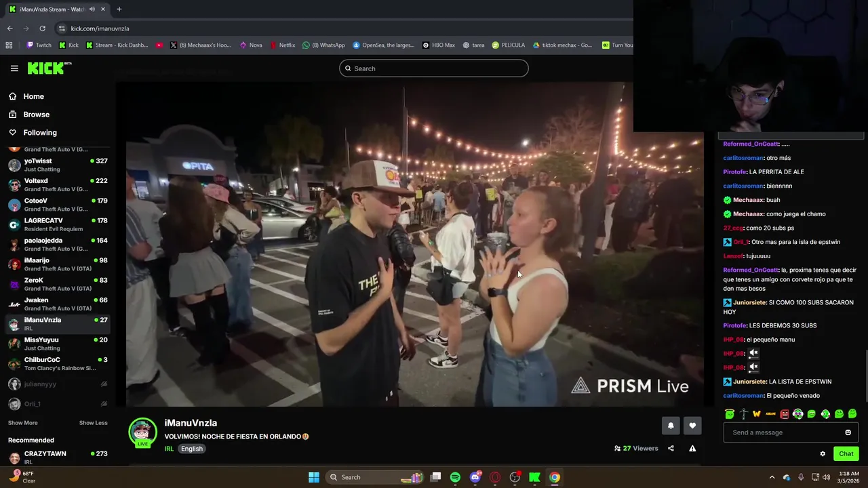Open the emoji picker in message box
This screenshot has width=868, height=488.
pos(848,432)
